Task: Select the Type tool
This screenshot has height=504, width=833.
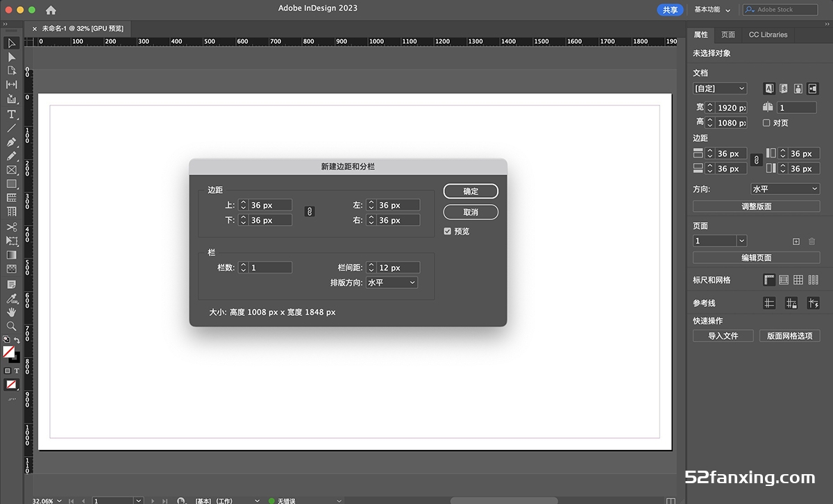Action: [12, 114]
